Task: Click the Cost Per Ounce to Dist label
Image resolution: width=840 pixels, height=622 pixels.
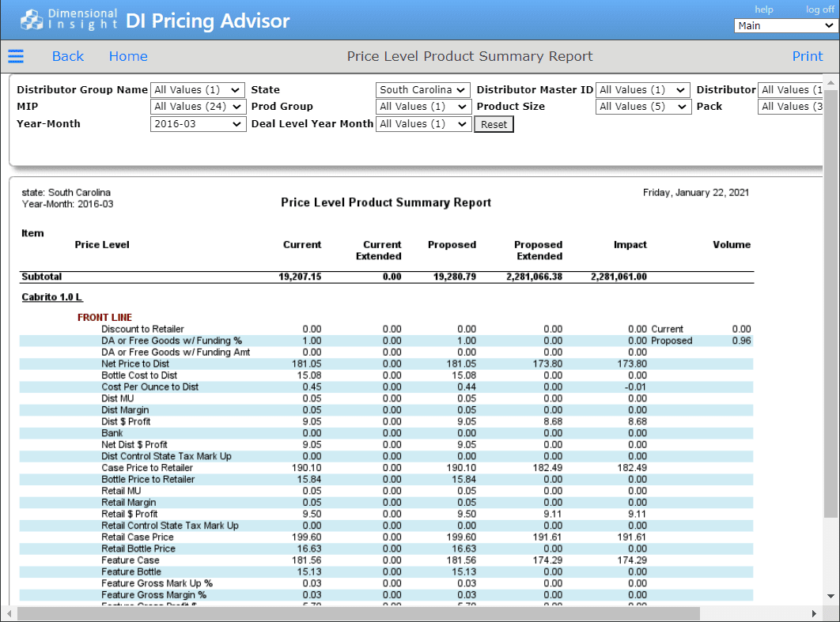Action: [150, 387]
